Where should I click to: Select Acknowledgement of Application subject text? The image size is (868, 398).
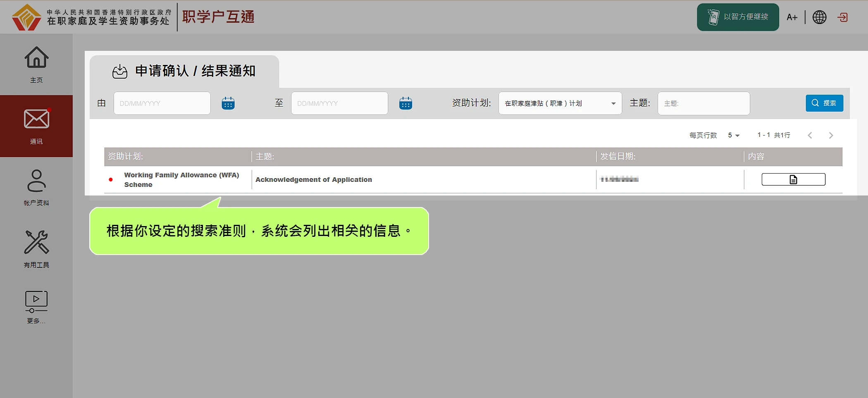(x=314, y=179)
